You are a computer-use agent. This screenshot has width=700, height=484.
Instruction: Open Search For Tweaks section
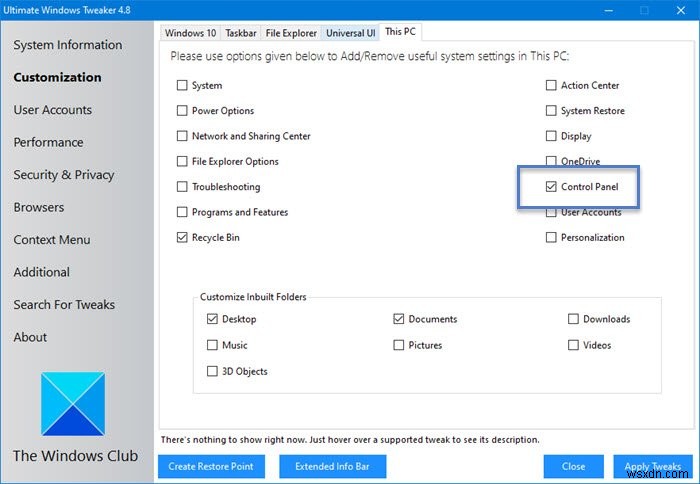click(64, 305)
